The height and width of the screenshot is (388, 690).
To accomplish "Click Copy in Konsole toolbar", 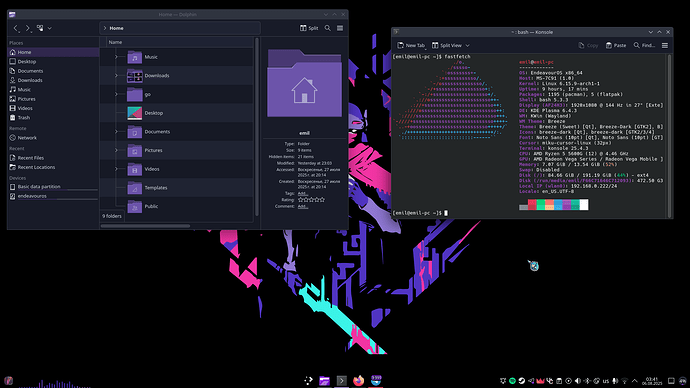I will click(588, 45).
